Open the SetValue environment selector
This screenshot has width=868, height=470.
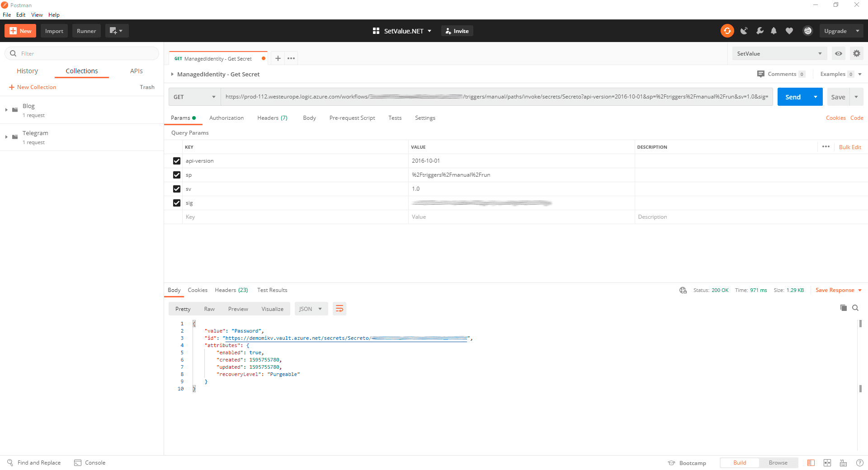pos(779,53)
